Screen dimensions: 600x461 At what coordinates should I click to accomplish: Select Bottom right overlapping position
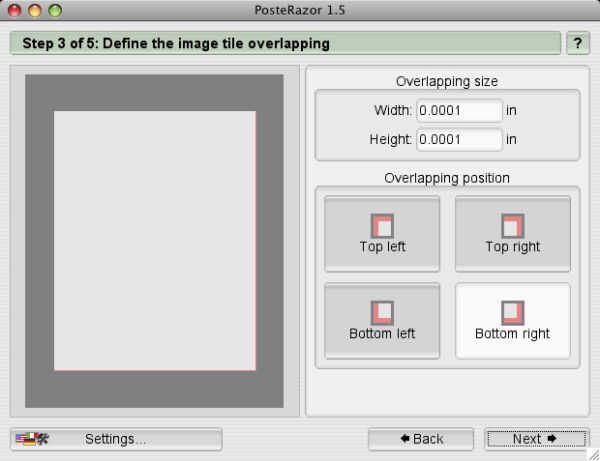512,321
